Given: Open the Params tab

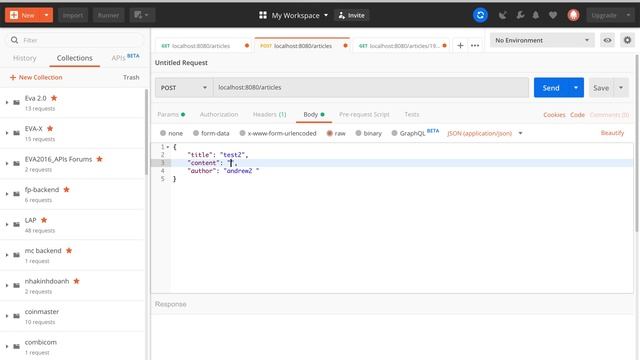Looking at the screenshot, I should coord(171,115).
